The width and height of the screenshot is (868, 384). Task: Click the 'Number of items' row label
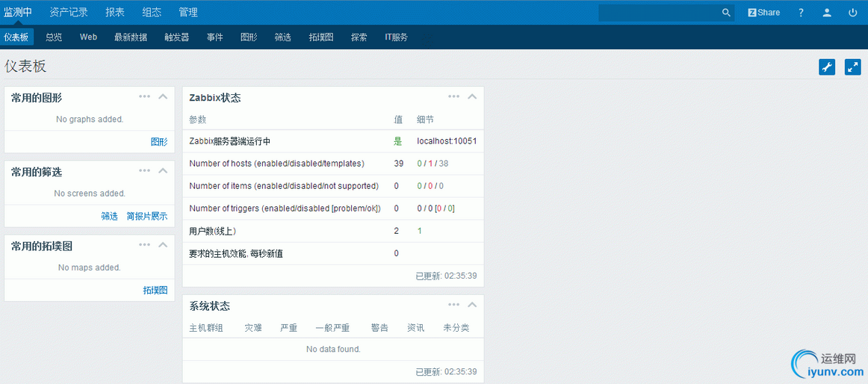[x=284, y=186]
